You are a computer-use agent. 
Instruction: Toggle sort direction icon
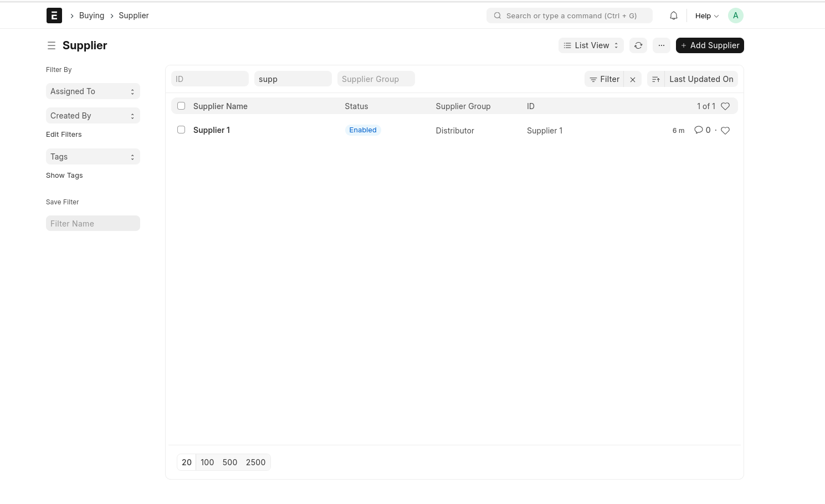pos(656,79)
